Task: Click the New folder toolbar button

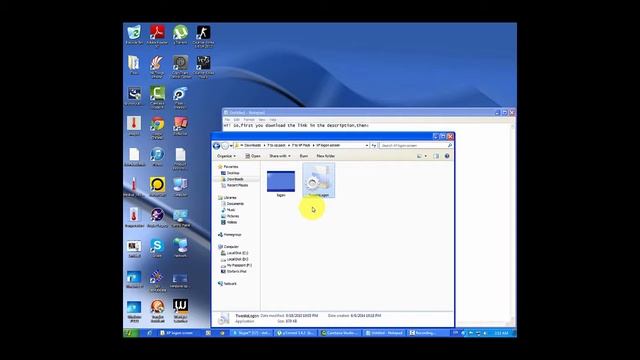Action: click(326, 156)
